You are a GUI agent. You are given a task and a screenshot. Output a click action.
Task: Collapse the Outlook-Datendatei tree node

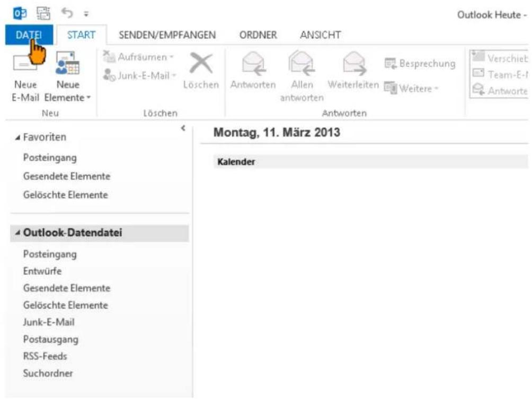pos(17,233)
